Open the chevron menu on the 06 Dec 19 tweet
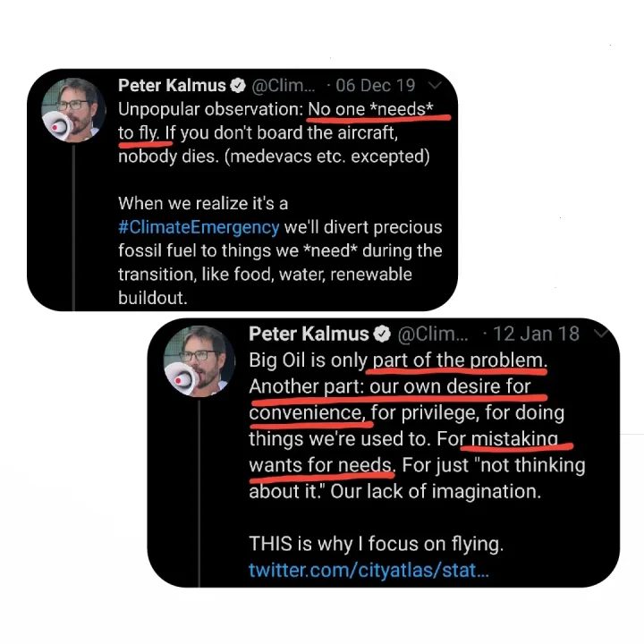This screenshot has width=644, height=644. coord(436,86)
